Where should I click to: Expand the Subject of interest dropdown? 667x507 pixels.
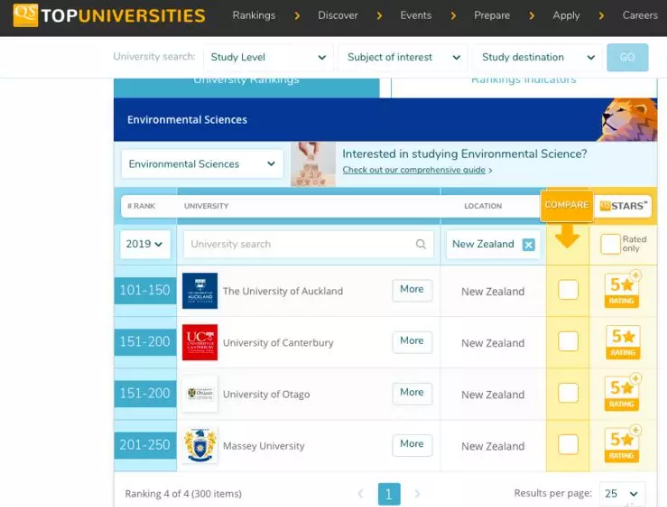pyautogui.click(x=403, y=57)
